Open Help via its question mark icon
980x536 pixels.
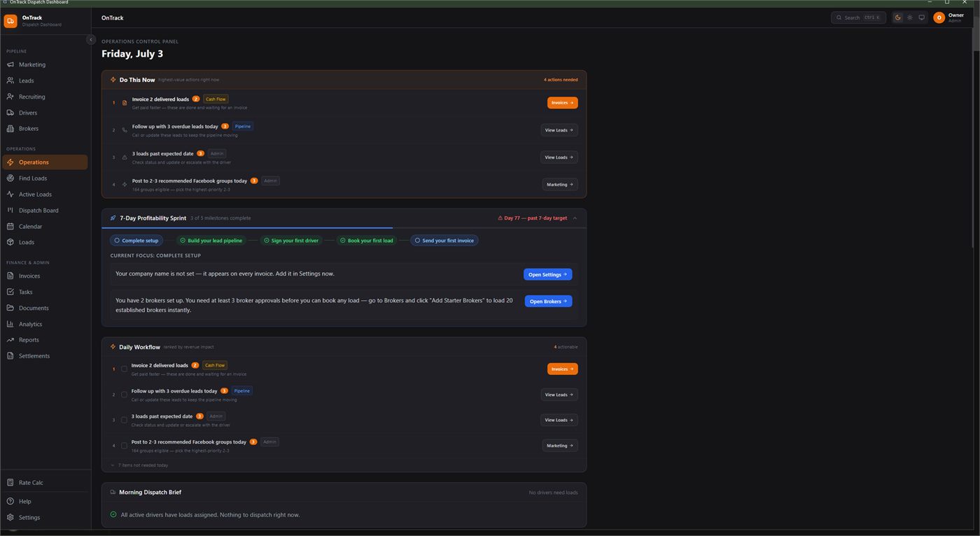click(10, 502)
